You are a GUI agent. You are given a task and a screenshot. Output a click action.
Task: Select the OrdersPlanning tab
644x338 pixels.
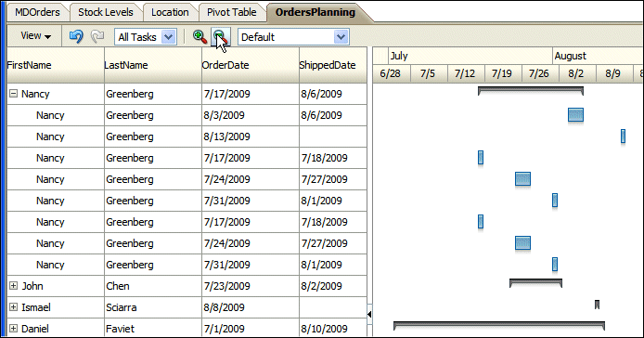pos(316,12)
